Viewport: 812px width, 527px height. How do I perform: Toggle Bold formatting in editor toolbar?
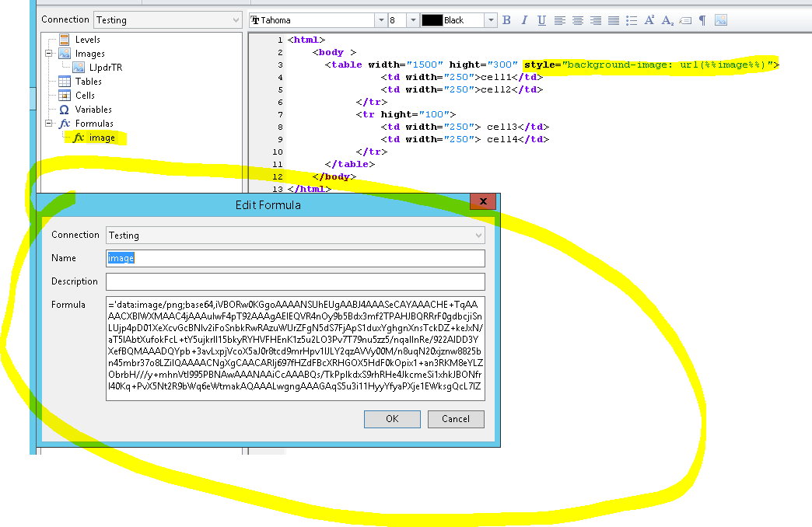click(x=506, y=20)
